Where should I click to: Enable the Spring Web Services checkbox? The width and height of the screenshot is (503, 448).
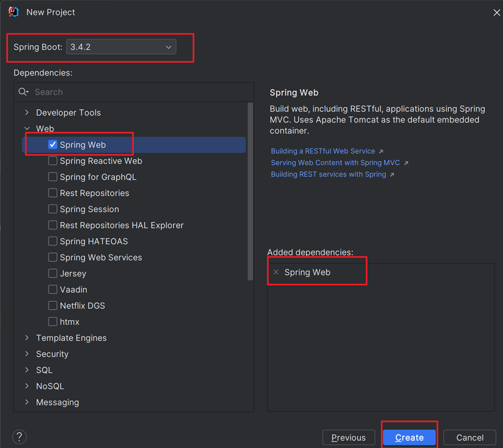click(x=52, y=257)
